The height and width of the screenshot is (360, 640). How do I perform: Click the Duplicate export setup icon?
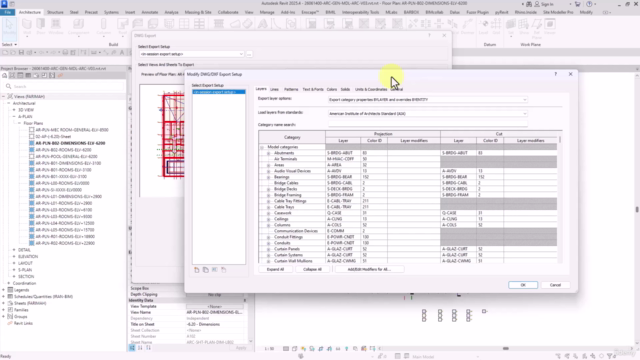(x=206, y=270)
